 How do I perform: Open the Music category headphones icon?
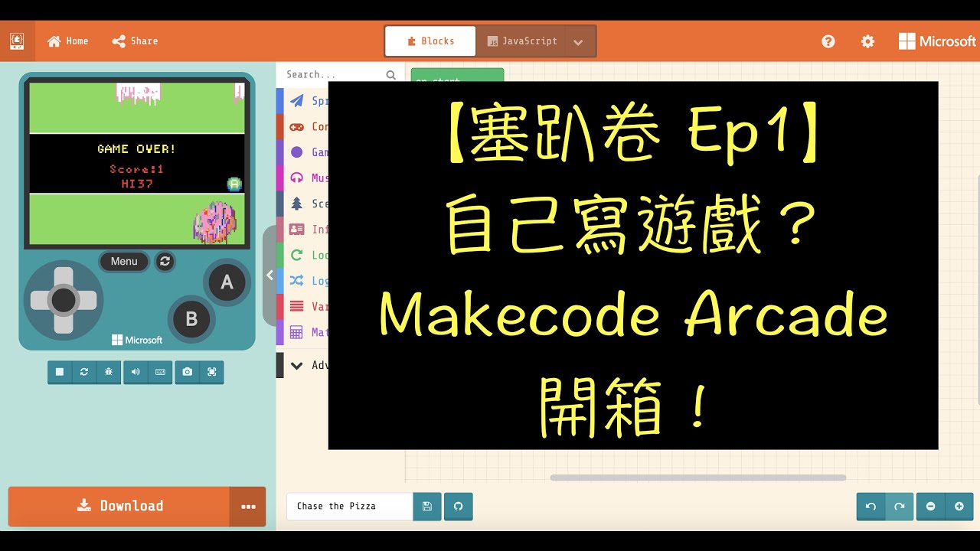tap(297, 178)
